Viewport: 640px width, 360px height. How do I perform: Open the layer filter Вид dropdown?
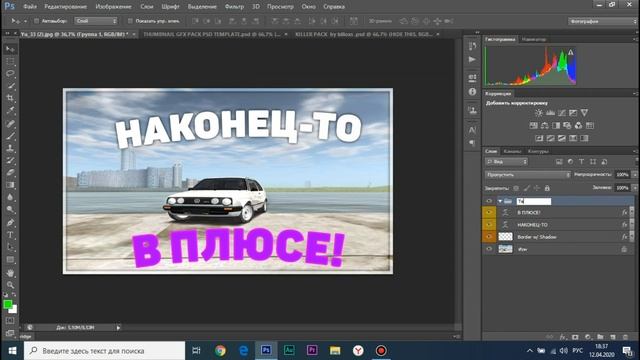point(507,162)
